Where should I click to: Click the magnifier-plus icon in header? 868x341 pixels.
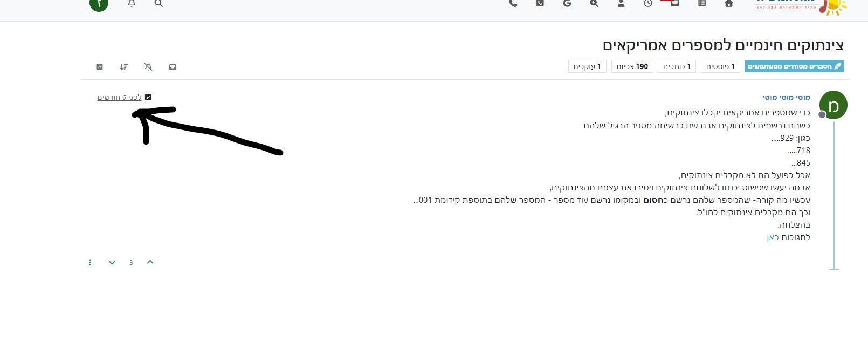point(594,3)
